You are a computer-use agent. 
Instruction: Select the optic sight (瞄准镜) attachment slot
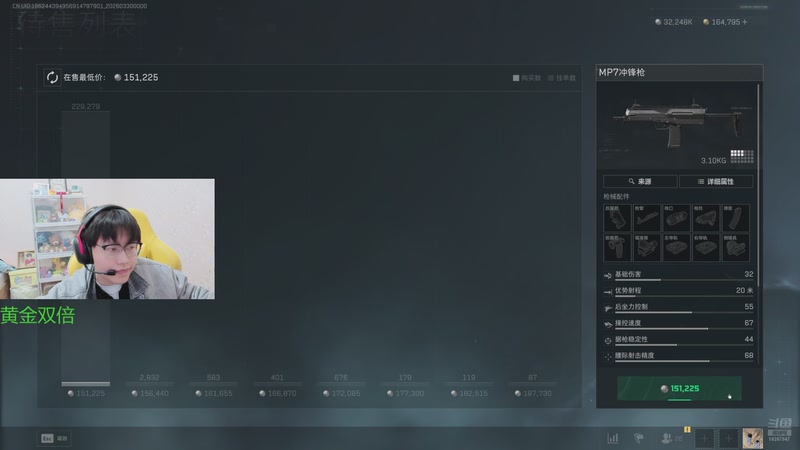tap(646, 248)
